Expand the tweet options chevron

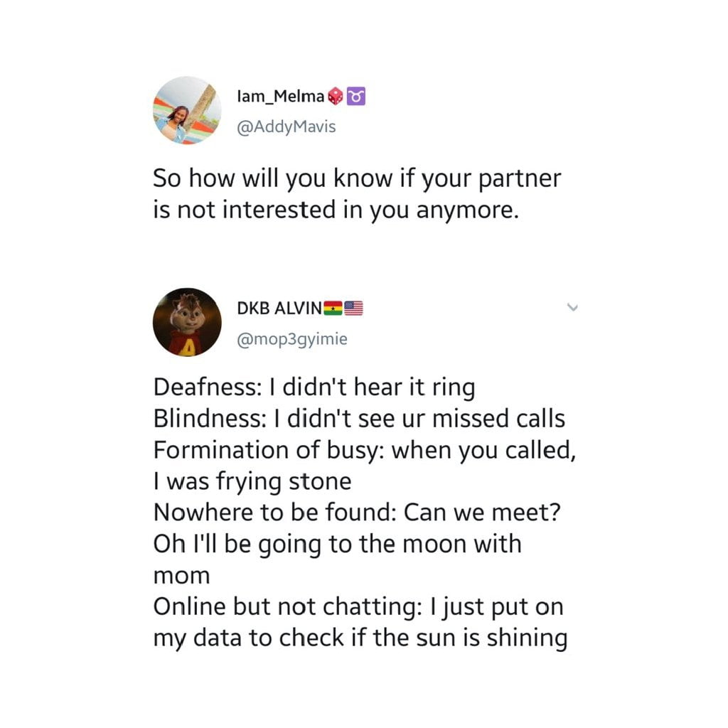pos(570,308)
